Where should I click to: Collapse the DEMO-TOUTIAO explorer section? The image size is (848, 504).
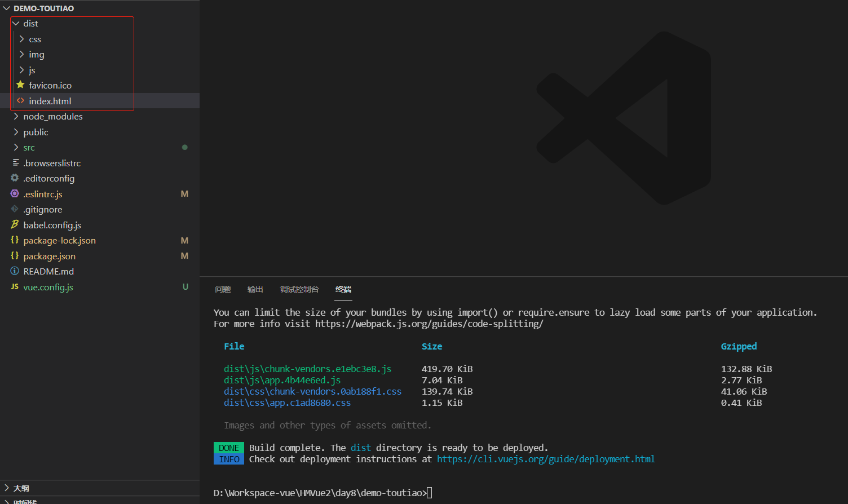click(x=7, y=8)
